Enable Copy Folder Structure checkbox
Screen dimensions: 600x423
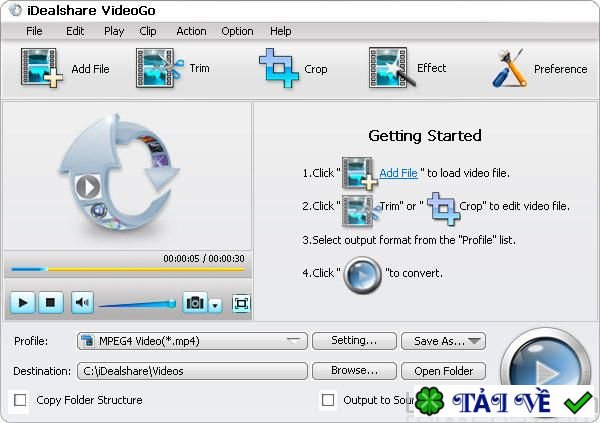(20, 400)
